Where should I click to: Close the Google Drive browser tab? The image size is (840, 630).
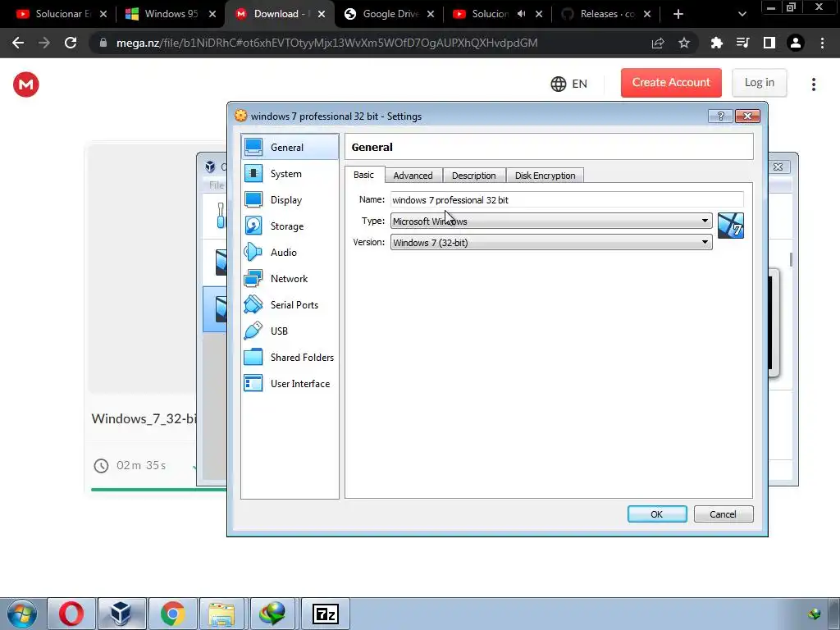[431, 14]
